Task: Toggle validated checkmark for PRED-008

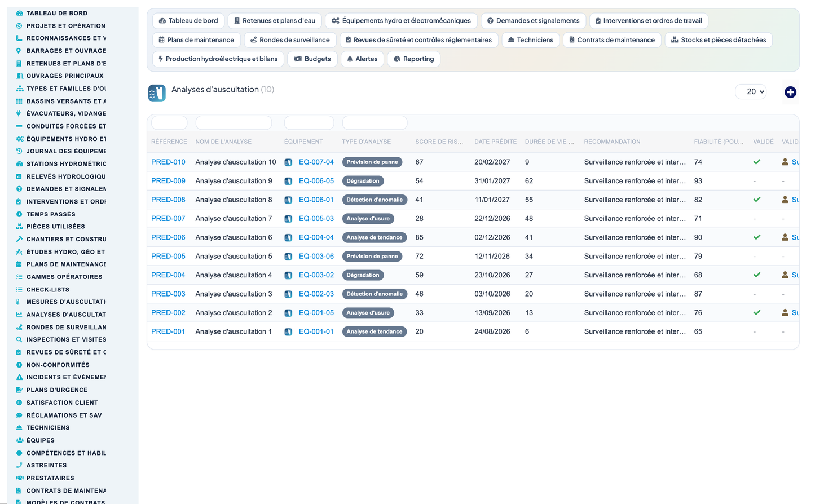Action: [x=757, y=200]
